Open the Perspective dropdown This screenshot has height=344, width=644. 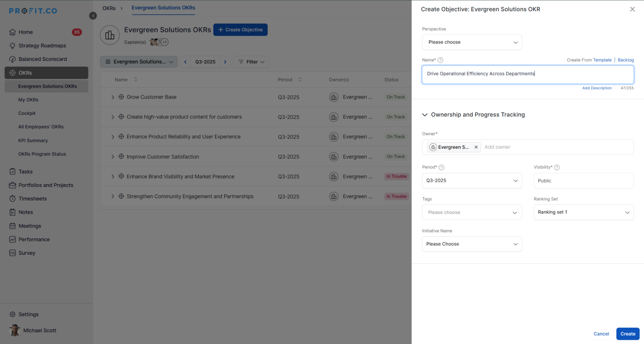(x=472, y=42)
